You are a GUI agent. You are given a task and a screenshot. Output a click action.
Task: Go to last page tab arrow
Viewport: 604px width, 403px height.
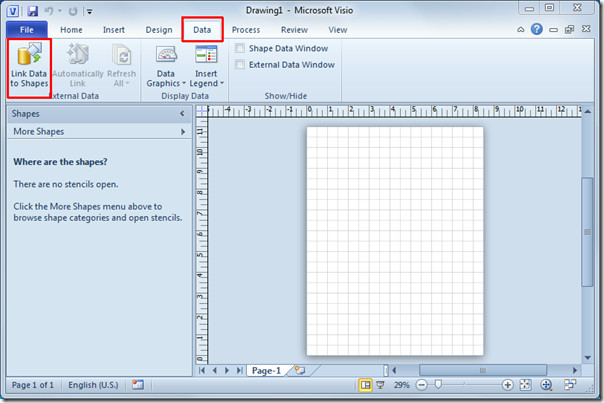click(x=240, y=371)
